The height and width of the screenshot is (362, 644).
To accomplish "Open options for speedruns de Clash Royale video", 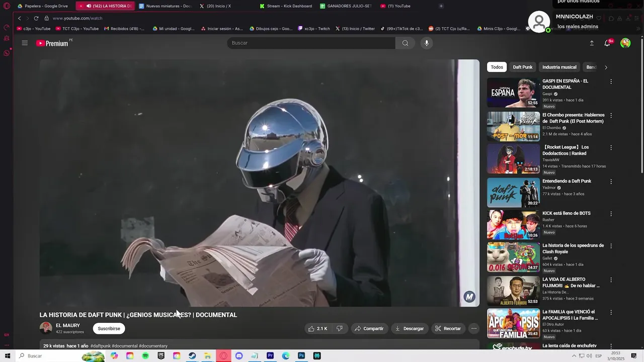I will click(x=611, y=246).
